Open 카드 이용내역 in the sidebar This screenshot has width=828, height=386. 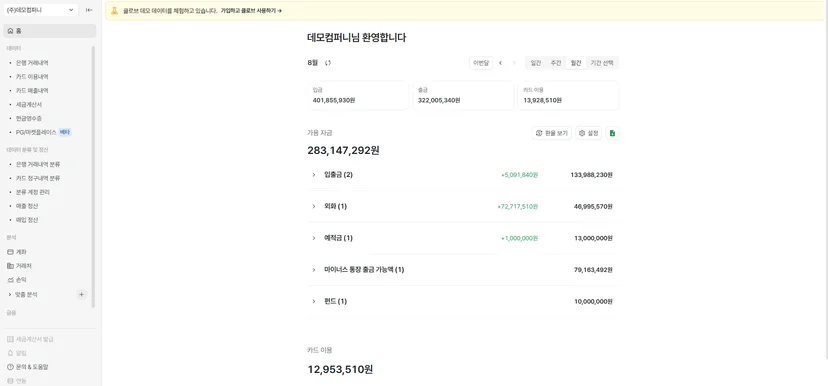coord(32,77)
